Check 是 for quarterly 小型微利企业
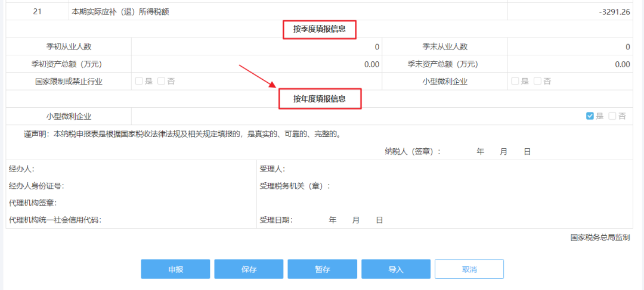644x290 pixels. tap(515, 81)
